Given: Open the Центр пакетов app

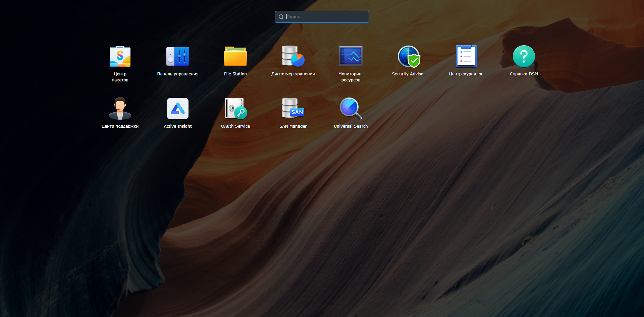Looking at the screenshot, I should [x=120, y=57].
